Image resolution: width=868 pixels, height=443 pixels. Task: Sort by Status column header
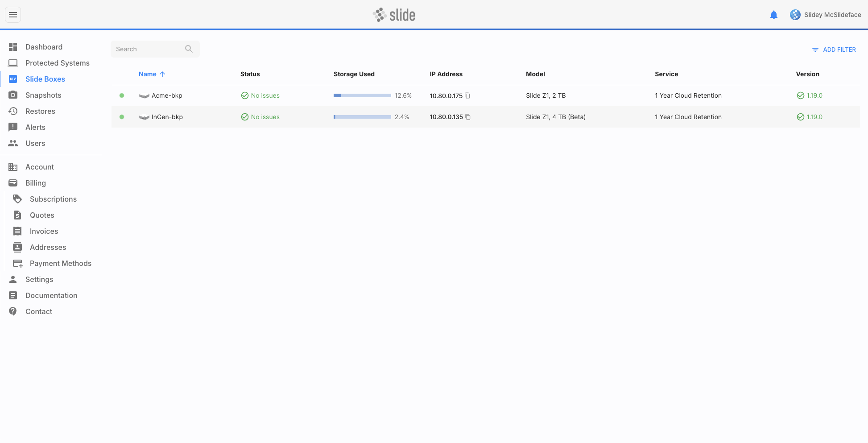click(x=250, y=74)
